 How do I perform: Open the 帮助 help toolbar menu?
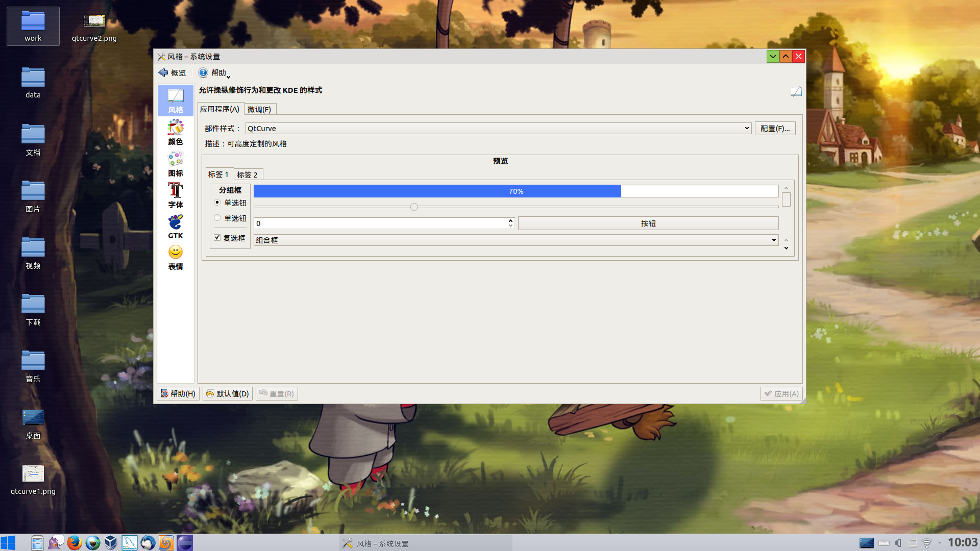(214, 73)
